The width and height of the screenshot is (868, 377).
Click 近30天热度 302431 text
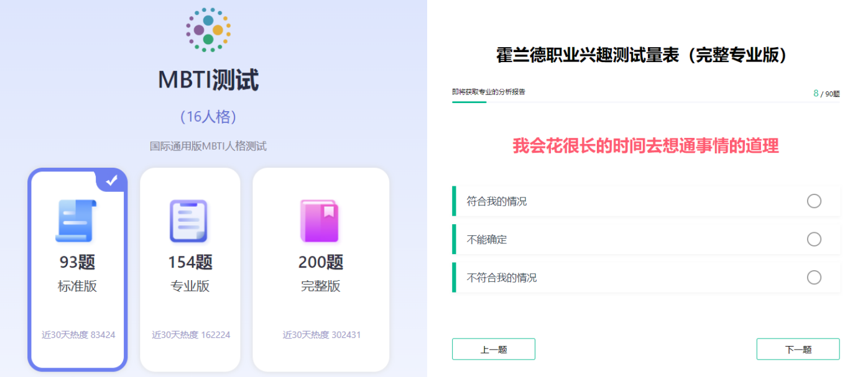tap(321, 335)
